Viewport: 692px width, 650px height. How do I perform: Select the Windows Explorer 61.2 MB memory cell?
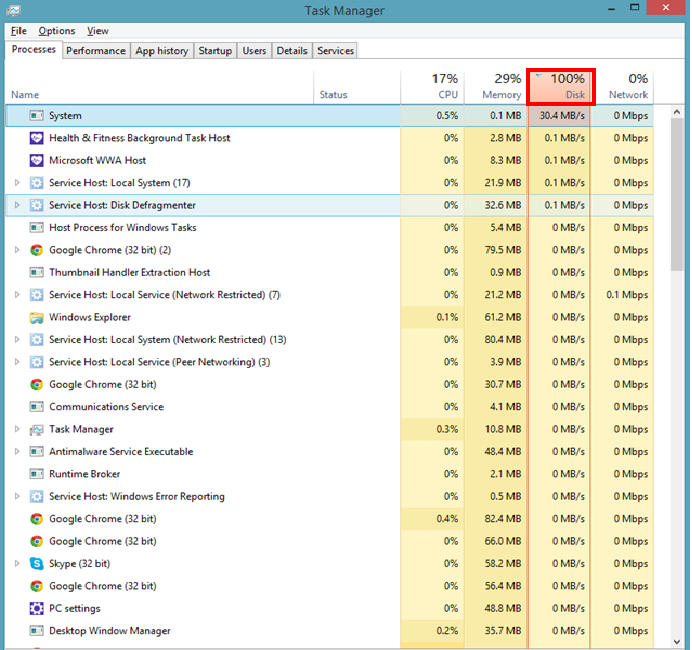pos(495,317)
